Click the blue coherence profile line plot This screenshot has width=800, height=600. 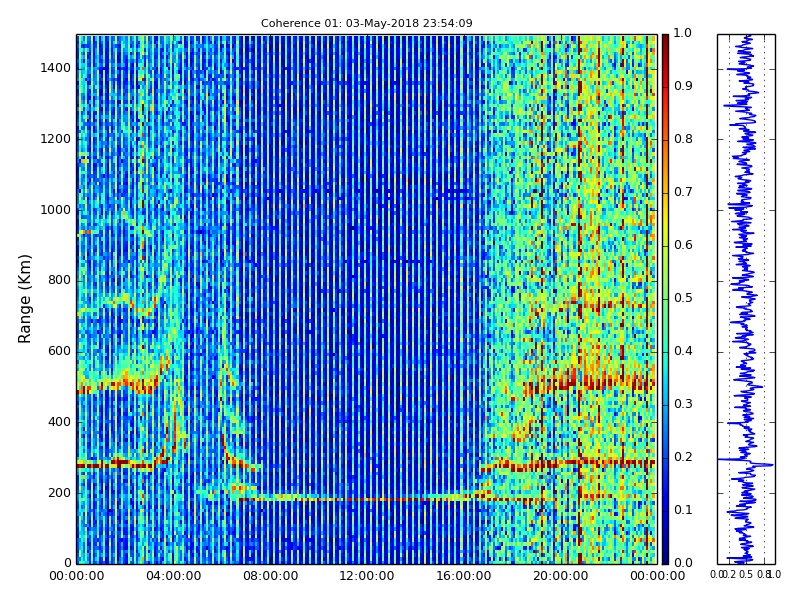click(745, 300)
